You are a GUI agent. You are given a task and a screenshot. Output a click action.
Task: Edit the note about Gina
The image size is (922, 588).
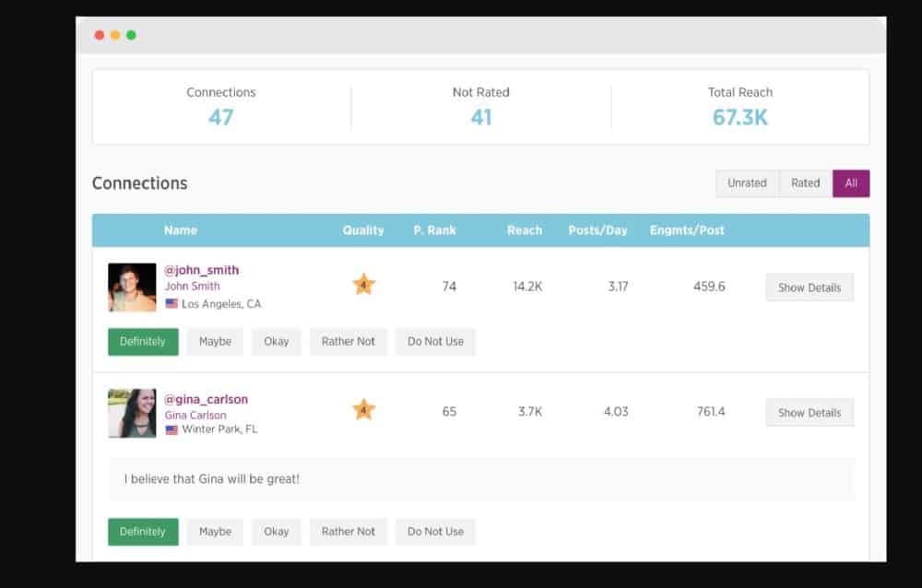(x=481, y=479)
